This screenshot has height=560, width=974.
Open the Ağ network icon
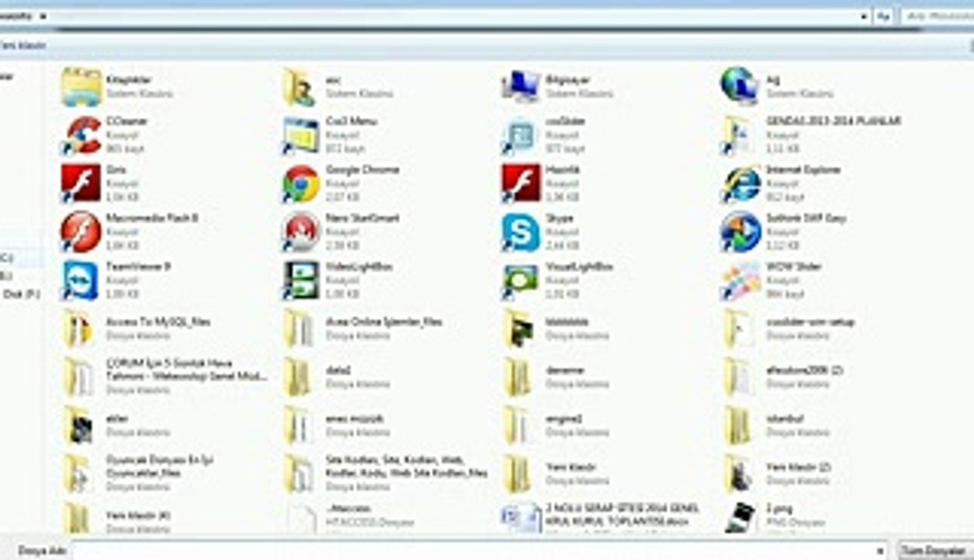click(x=740, y=86)
